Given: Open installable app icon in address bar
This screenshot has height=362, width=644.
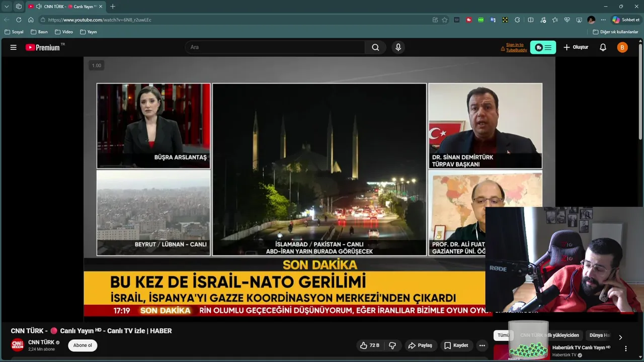Looking at the screenshot, I should point(435,20).
